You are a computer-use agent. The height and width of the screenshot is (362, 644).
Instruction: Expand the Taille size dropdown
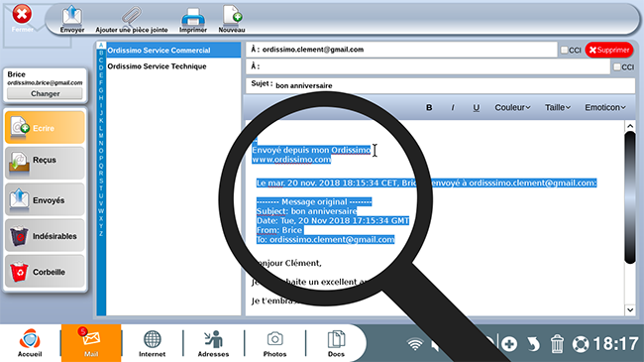(558, 107)
